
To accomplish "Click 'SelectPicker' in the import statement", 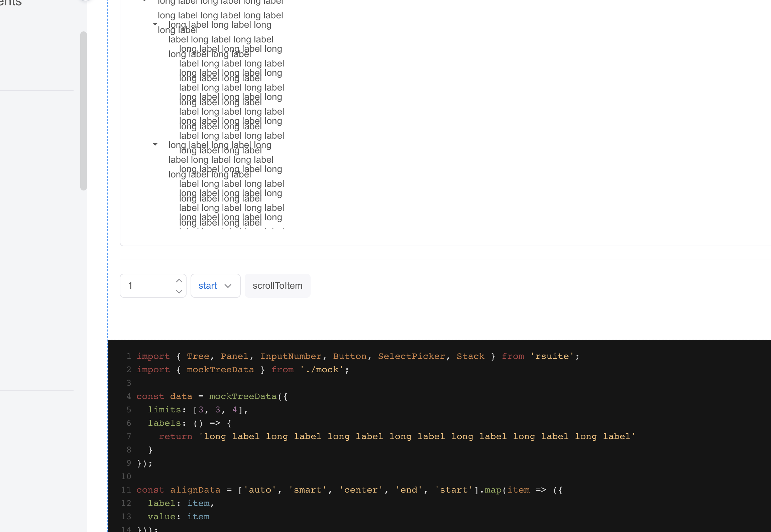I will (x=411, y=356).
